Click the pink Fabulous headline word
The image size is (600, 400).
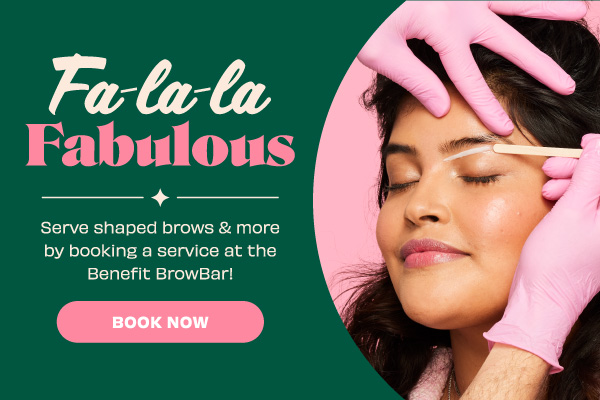click(x=161, y=145)
